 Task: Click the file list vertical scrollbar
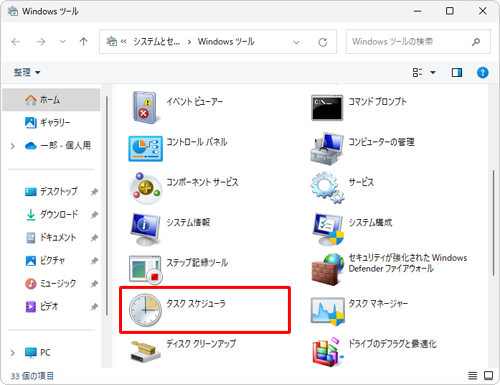[x=494, y=223]
